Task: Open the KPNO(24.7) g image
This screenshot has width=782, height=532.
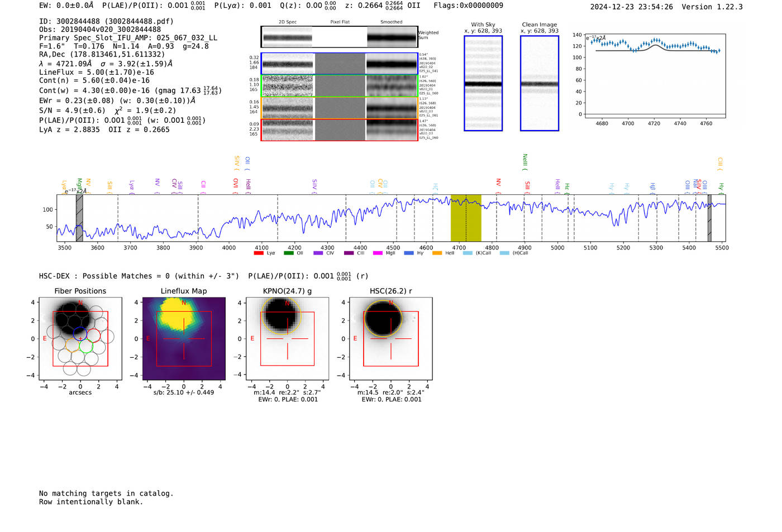Action: (x=287, y=338)
